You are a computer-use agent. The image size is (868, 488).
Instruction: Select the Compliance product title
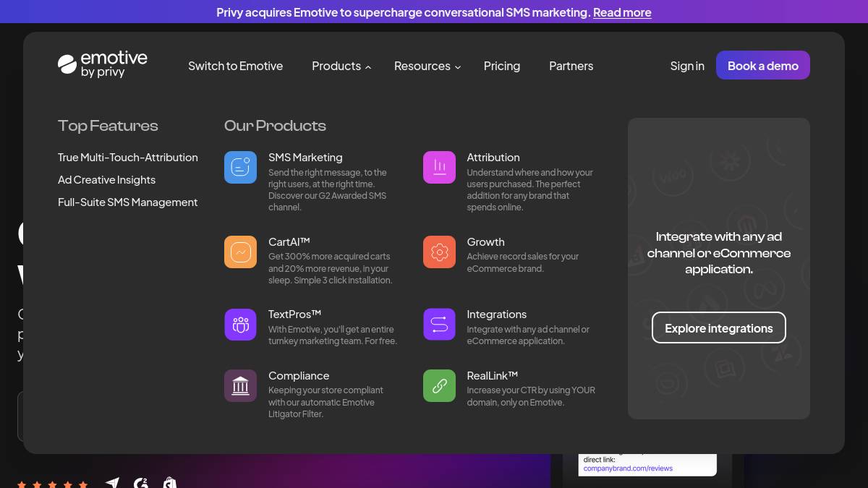[x=299, y=375]
